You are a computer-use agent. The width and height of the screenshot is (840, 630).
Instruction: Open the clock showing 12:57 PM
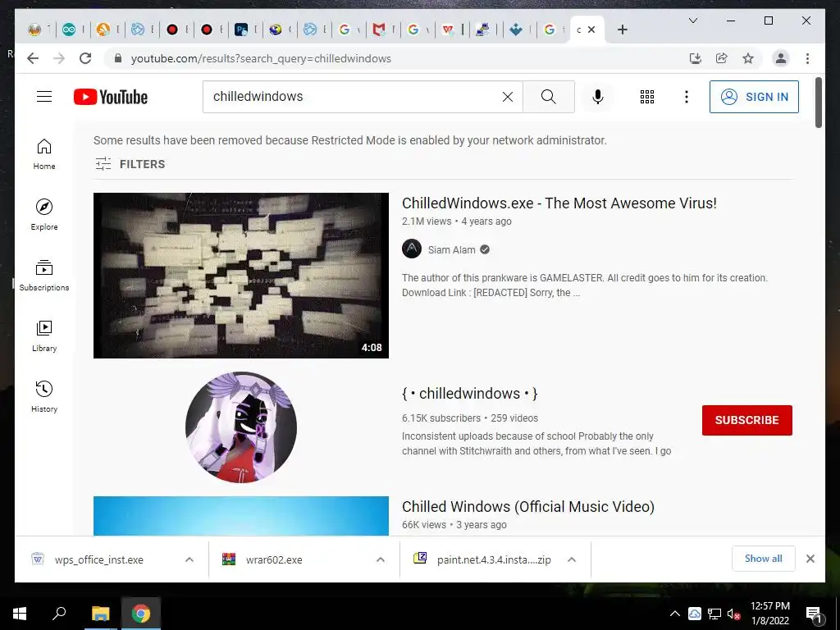pos(770,614)
